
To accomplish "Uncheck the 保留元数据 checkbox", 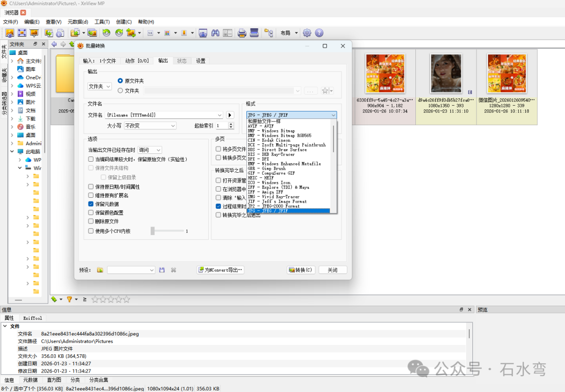I will pyautogui.click(x=91, y=204).
